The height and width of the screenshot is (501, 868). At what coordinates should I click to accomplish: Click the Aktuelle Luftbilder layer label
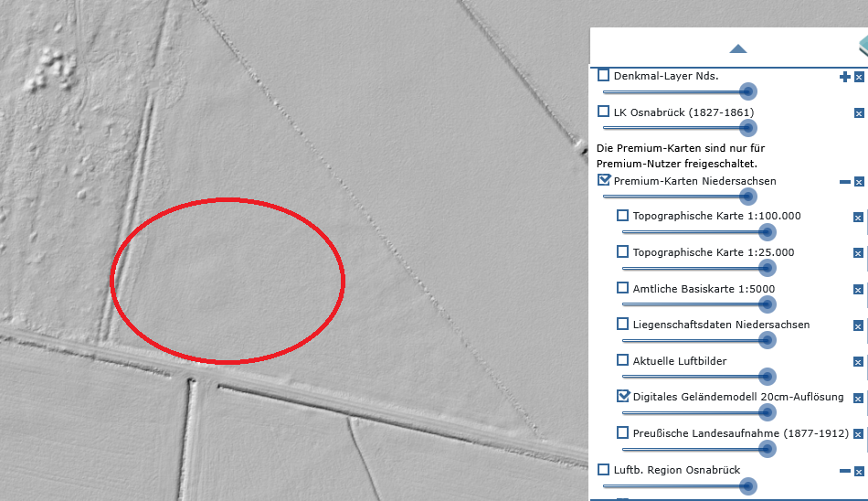point(679,361)
